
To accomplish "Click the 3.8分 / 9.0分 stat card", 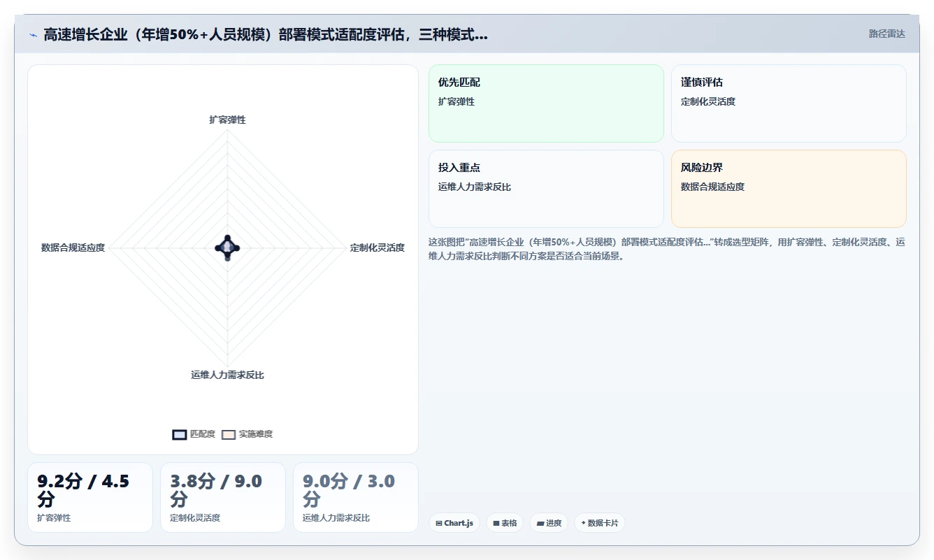I will click(223, 497).
